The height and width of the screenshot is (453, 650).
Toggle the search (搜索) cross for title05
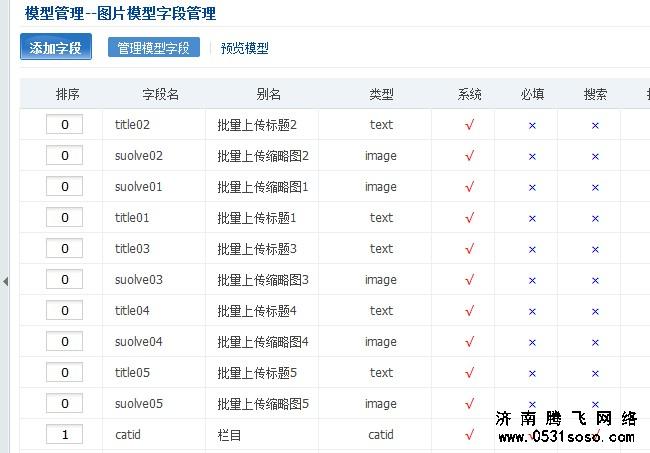595,374
